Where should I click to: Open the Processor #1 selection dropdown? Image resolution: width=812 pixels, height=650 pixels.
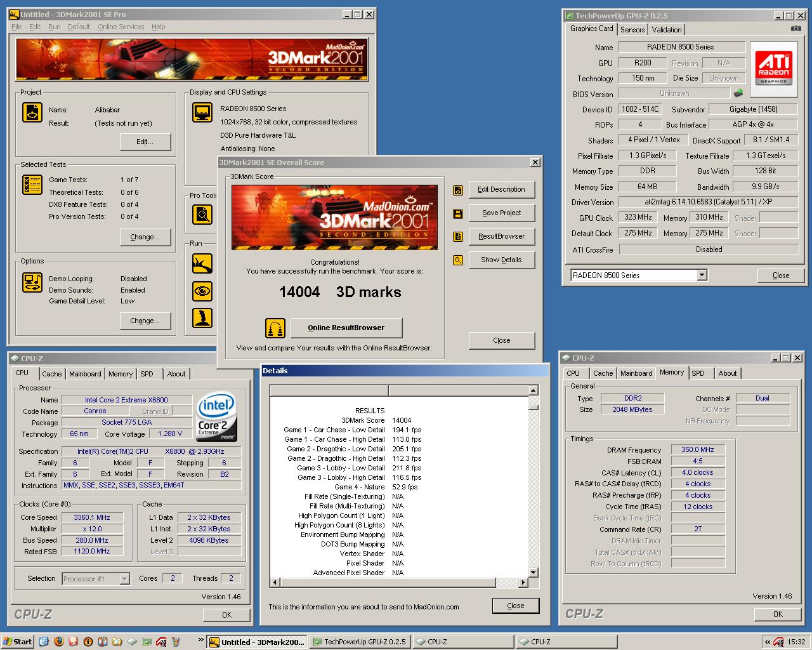pos(124,578)
